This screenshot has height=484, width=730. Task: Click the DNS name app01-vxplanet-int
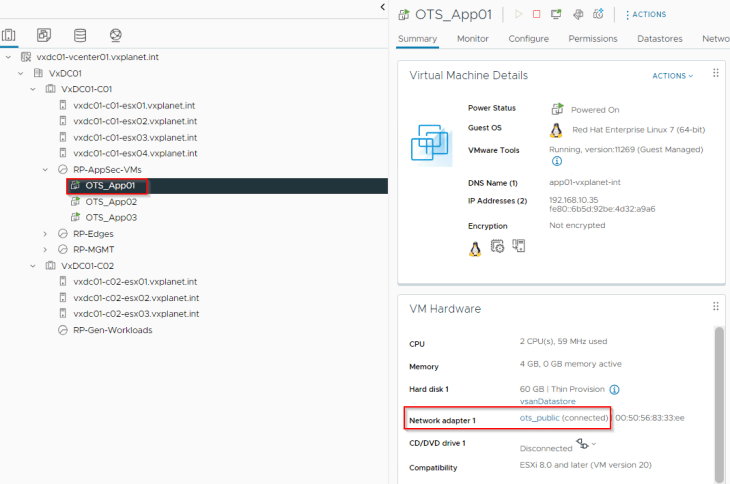pos(585,182)
